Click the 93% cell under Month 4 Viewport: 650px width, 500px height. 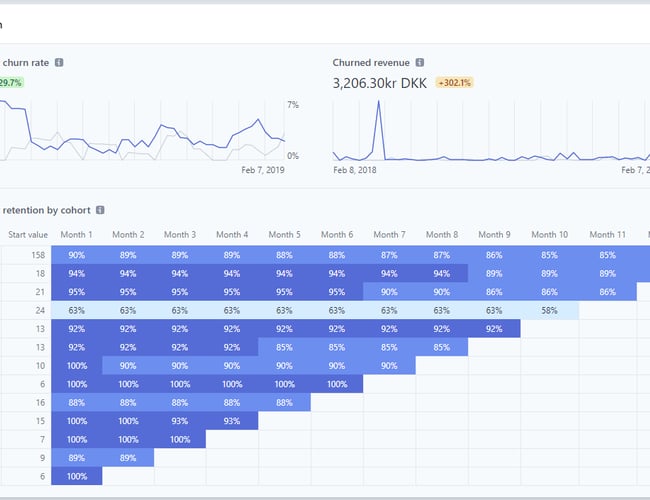pos(232,420)
